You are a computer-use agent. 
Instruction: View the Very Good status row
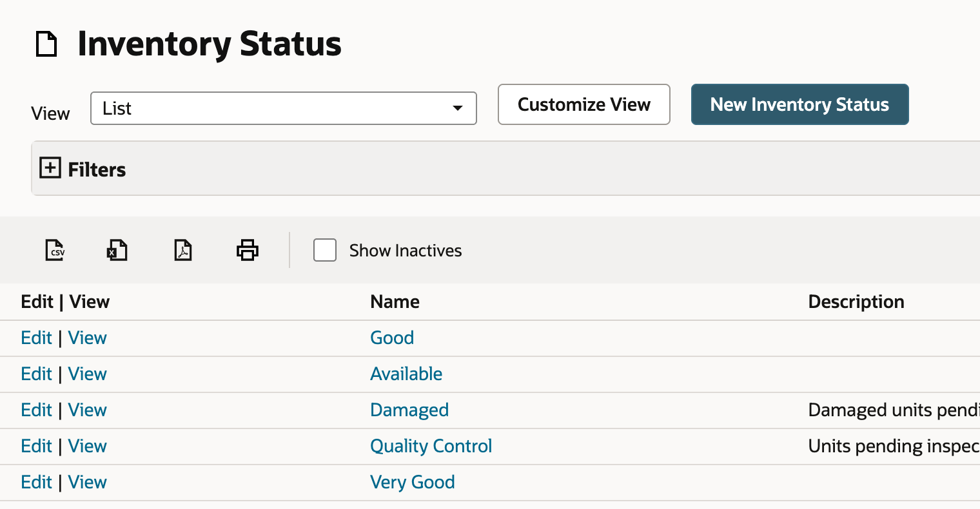click(x=88, y=482)
